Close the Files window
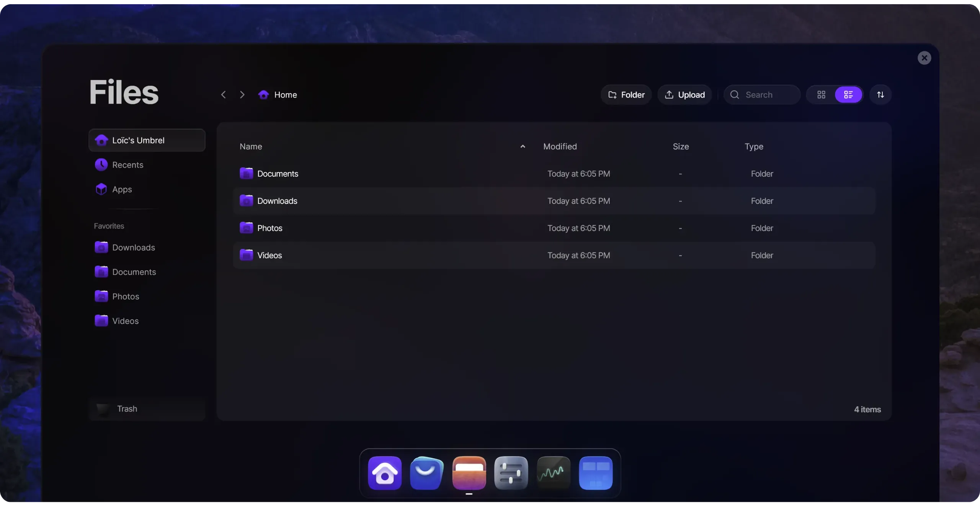 tap(924, 58)
